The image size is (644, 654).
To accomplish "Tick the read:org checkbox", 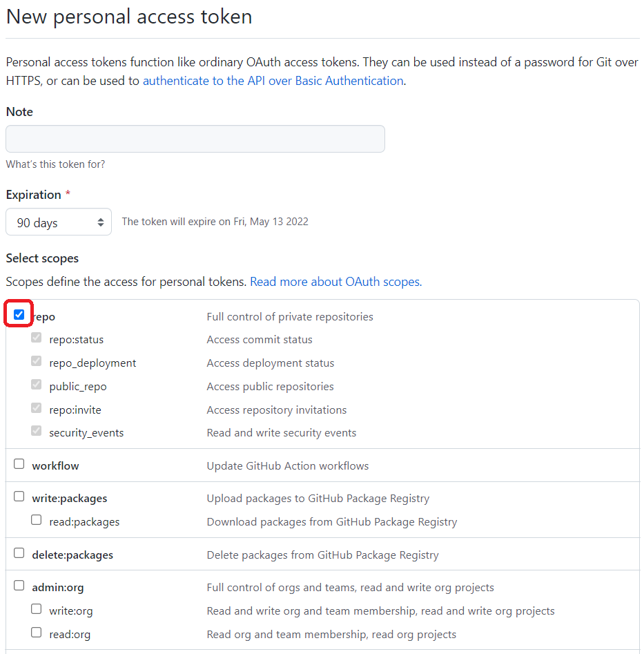I will (x=37, y=633).
